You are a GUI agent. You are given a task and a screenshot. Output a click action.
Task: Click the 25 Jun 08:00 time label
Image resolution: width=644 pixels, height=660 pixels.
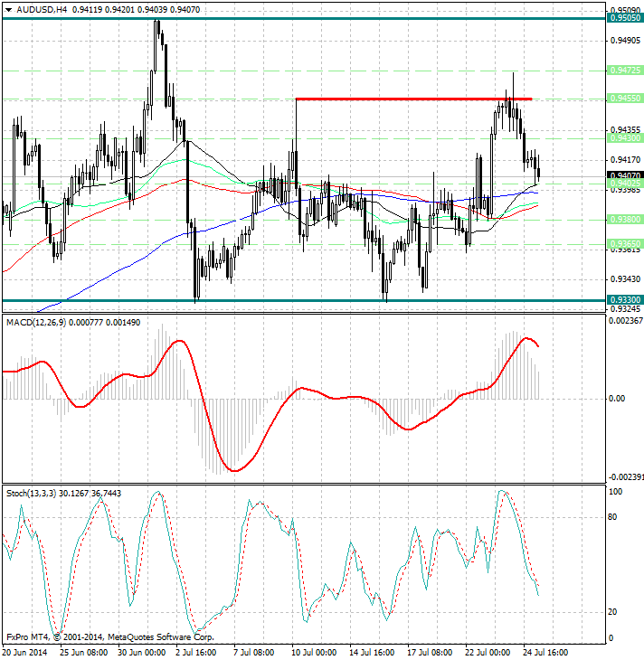[x=84, y=653]
